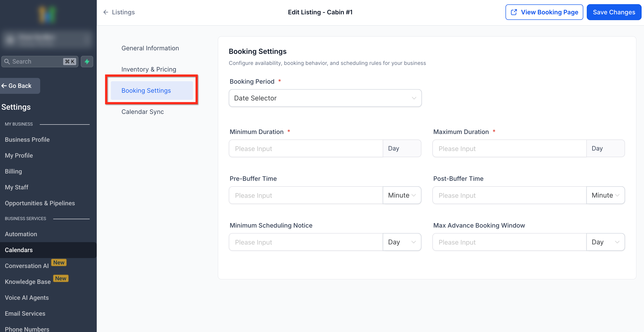This screenshot has height=332, width=644.
Task: Click the magnifier icon in Search box
Action: pyautogui.click(x=7, y=61)
